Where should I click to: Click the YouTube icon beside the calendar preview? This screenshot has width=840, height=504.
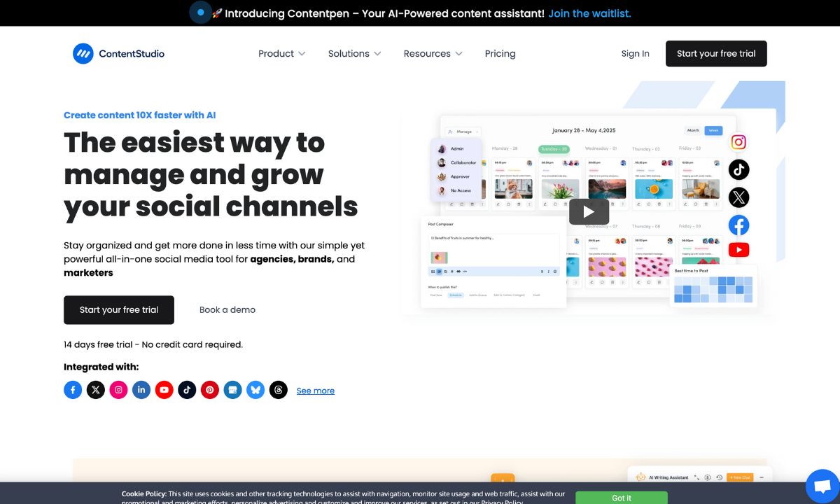pos(738,249)
